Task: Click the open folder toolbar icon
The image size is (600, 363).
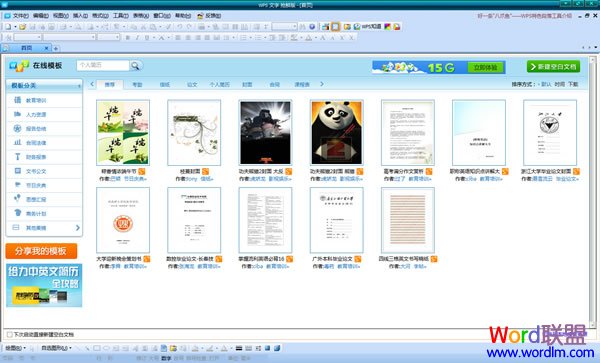Action: point(23,27)
